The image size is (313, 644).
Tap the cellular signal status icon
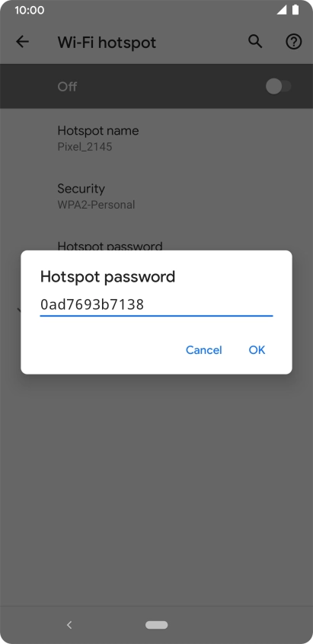pyautogui.click(x=282, y=10)
